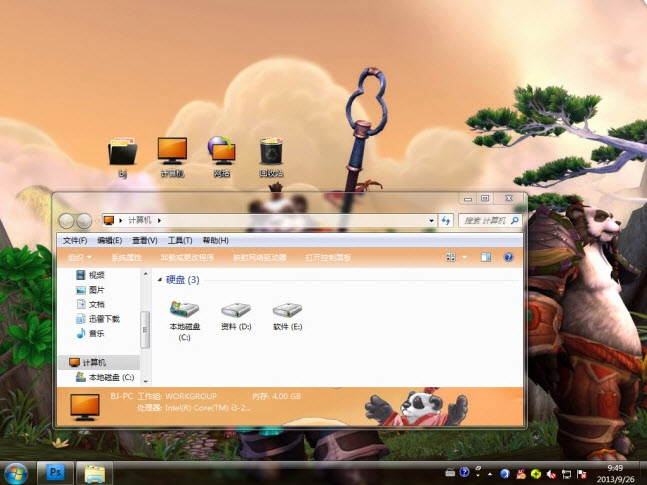Click the search magnifier icon
This screenshot has width=647, height=485.
point(515,220)
